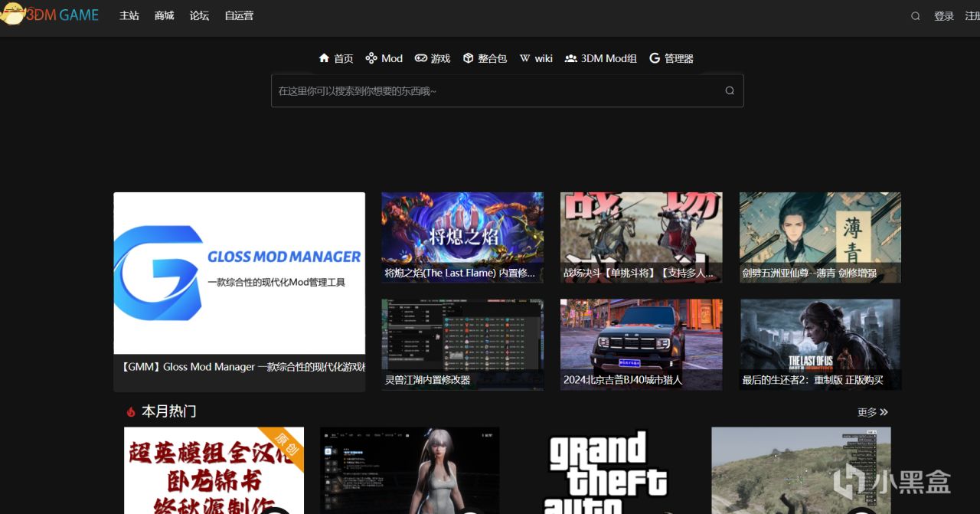The width and height of the screenshot is (980, 514).
Task: Open the 薄青 剑修增强 thumbnail
Action: (x=820, y=237)
